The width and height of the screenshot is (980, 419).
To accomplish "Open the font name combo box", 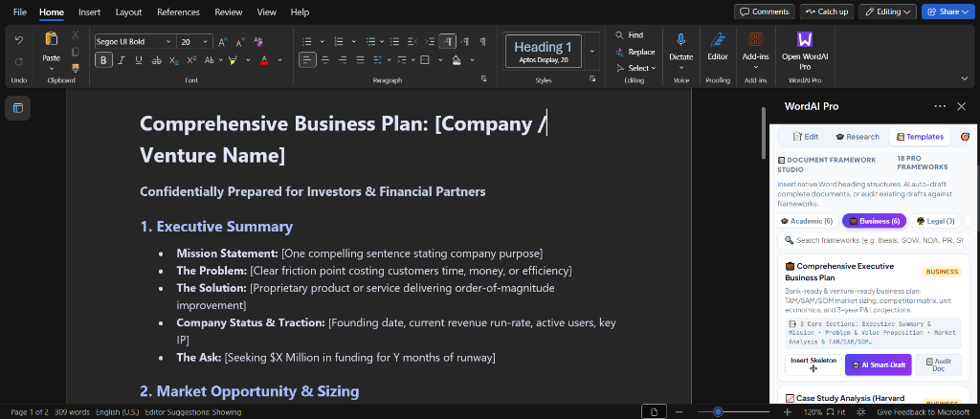I will 134,42.
